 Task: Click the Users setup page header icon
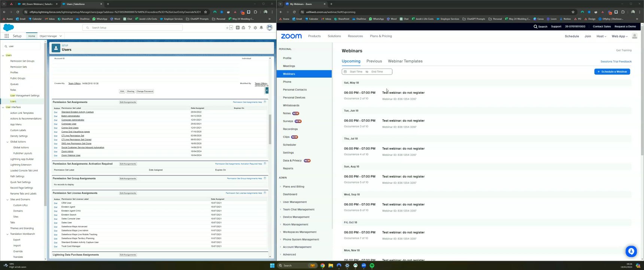coord(56,48)
